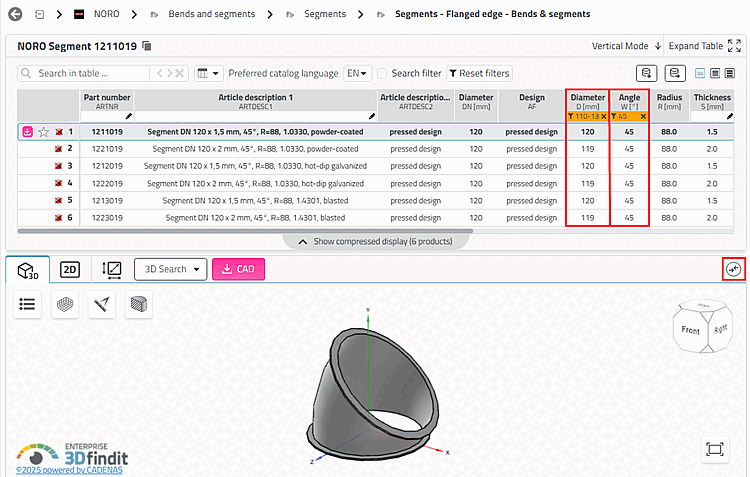The image size is (750, 477).
Task: Click the NORO logo icon in breadcrumb
Action: point(79,14)
